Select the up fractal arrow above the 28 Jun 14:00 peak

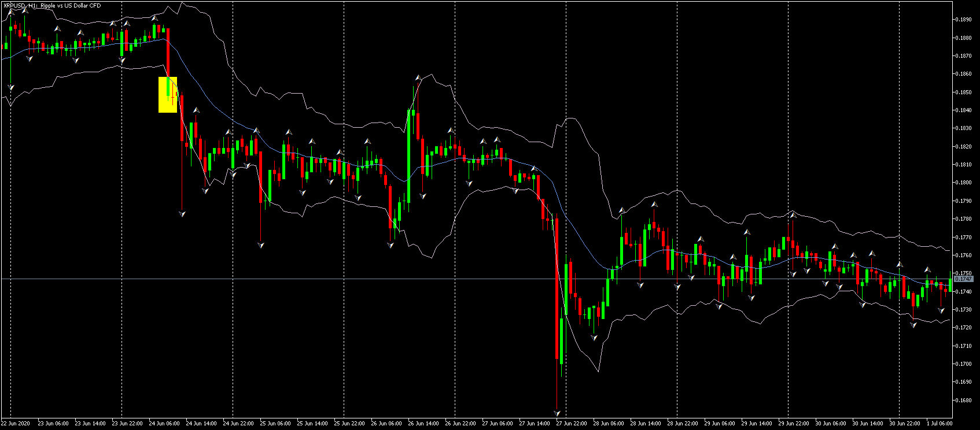(x=654, y=204)
